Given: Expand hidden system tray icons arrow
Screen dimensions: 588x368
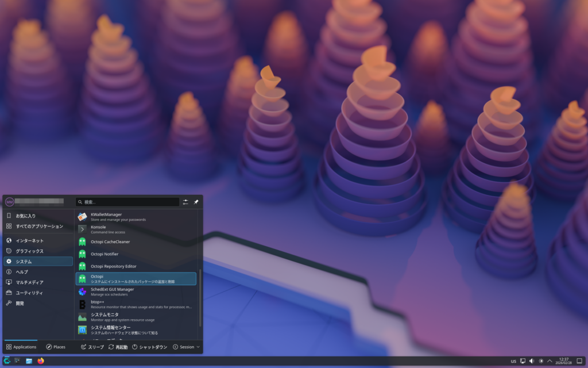Looking at the screenshot, I should [x=550, y=361].
